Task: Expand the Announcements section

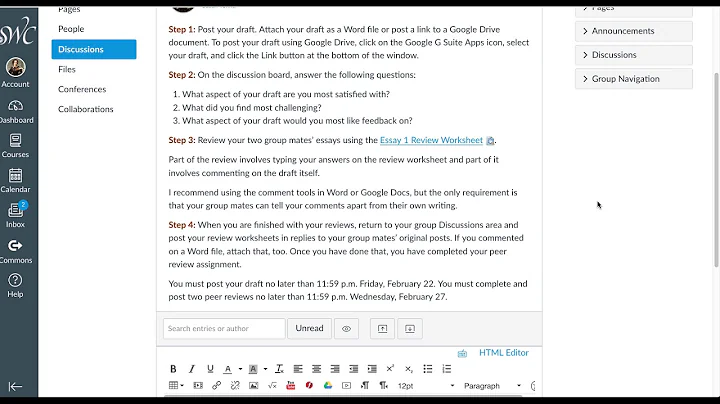Action: (634, 31)
